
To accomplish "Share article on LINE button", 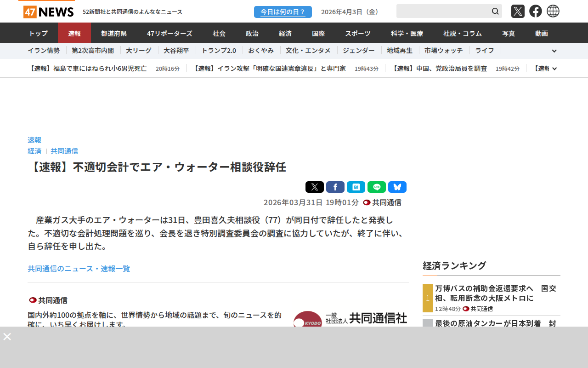I will pyautogui.click(x=377, y=187).
